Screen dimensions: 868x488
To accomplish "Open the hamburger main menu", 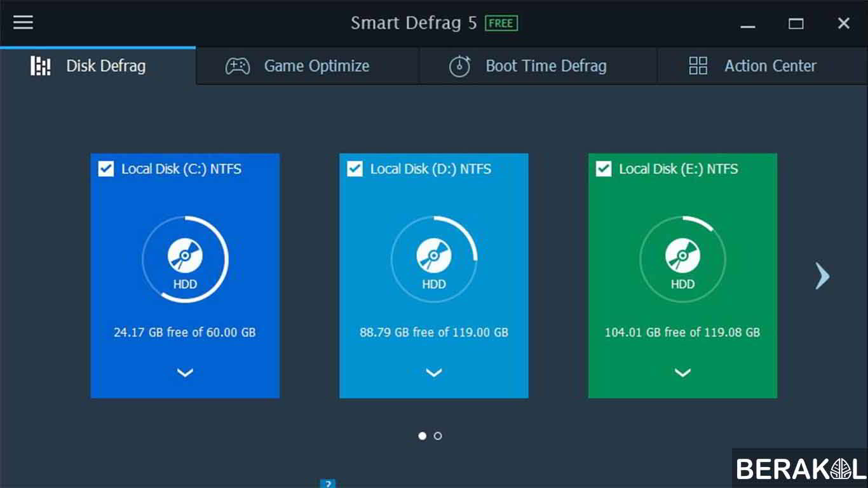I will pyautogui.click(x=23, y=22).
